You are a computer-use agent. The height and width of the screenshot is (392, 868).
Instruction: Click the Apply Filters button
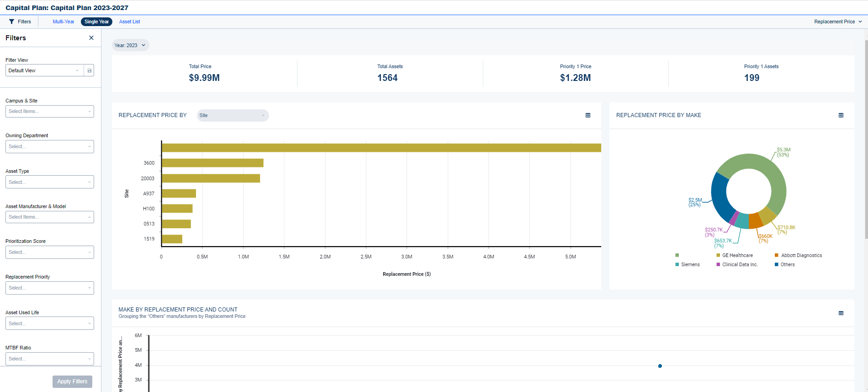tap(72, 381)
